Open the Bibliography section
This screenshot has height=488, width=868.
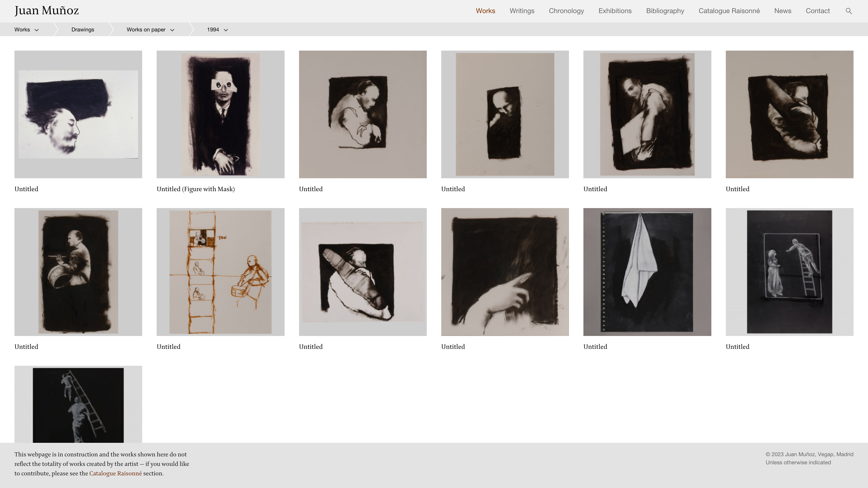[x=665, y=11]
